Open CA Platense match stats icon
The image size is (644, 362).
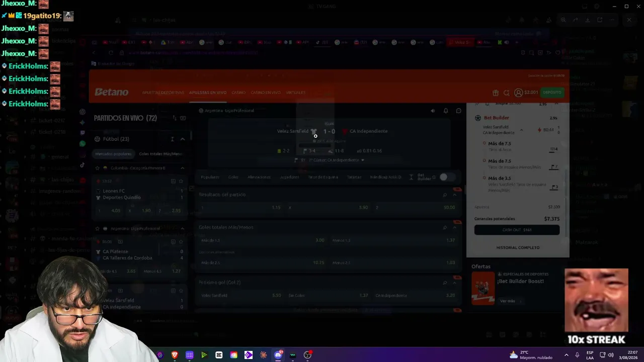click(173, 241)
